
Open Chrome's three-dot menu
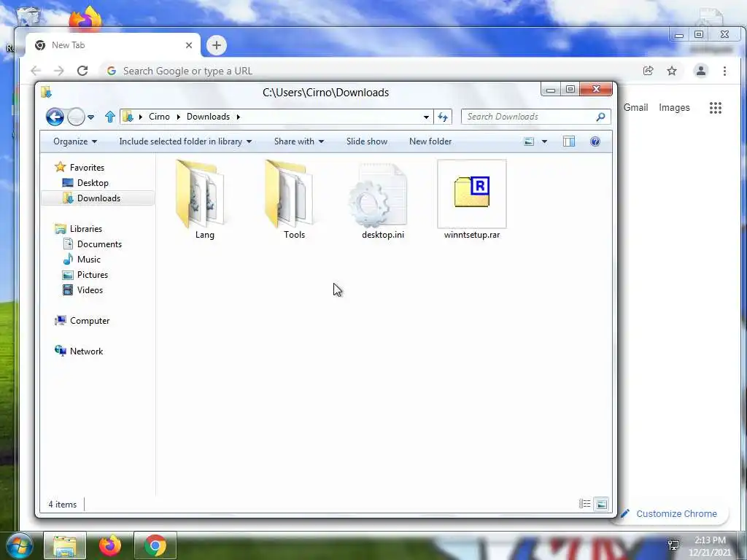724,71
